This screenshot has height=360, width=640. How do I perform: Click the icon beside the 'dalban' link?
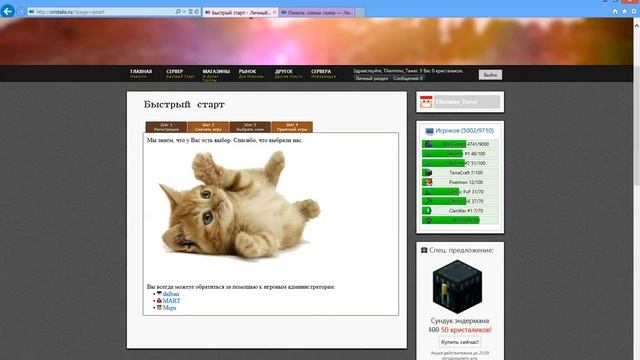pos(159,293)
